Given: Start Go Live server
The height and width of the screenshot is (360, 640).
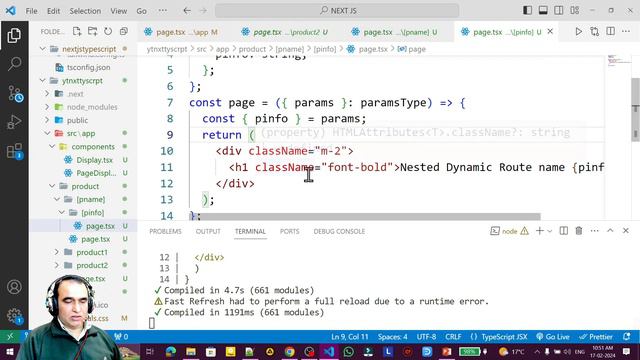Looking at the screenshot, I should [x=553, y=337].
